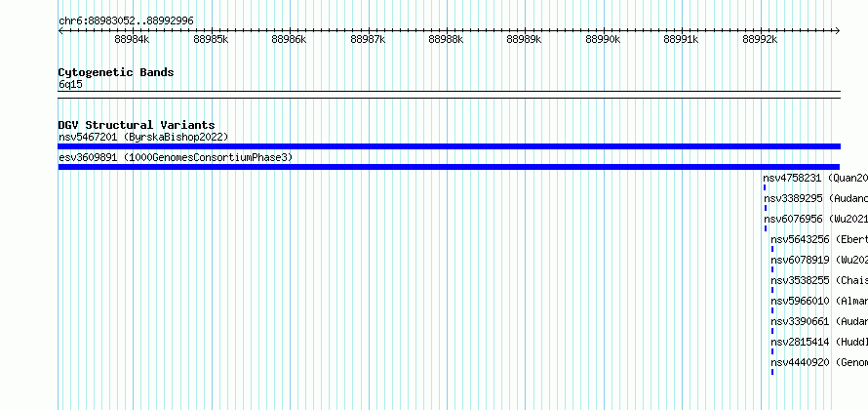Open variant nsv5966010 label
Image resolution: width=868 pixels, height=410 pixels.
(x=819, y=301)
